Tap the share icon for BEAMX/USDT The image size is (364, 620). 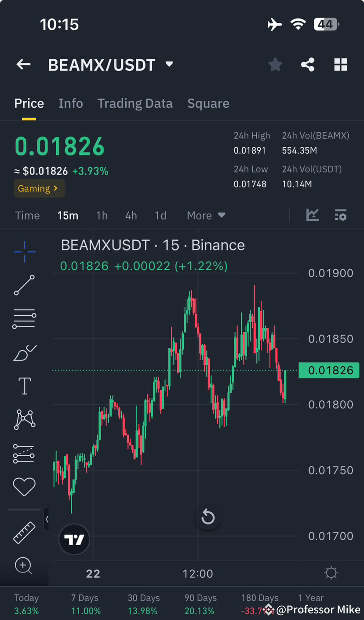(308, 64)
